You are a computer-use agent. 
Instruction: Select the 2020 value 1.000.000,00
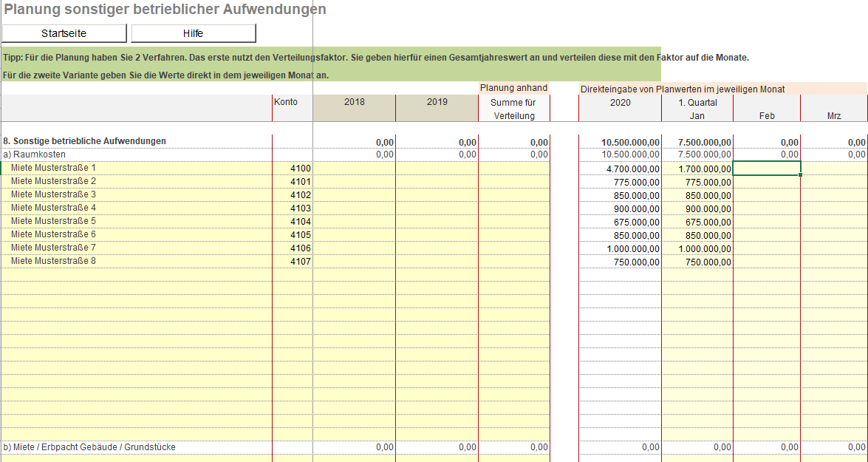633,248
